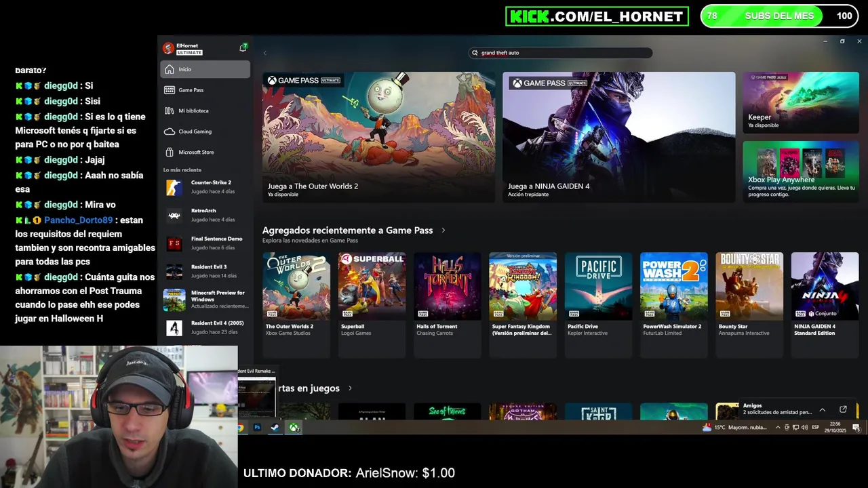
Task: Open the 'Juega a The Outer Worlds 2' banner
Action: pos(378,137)
